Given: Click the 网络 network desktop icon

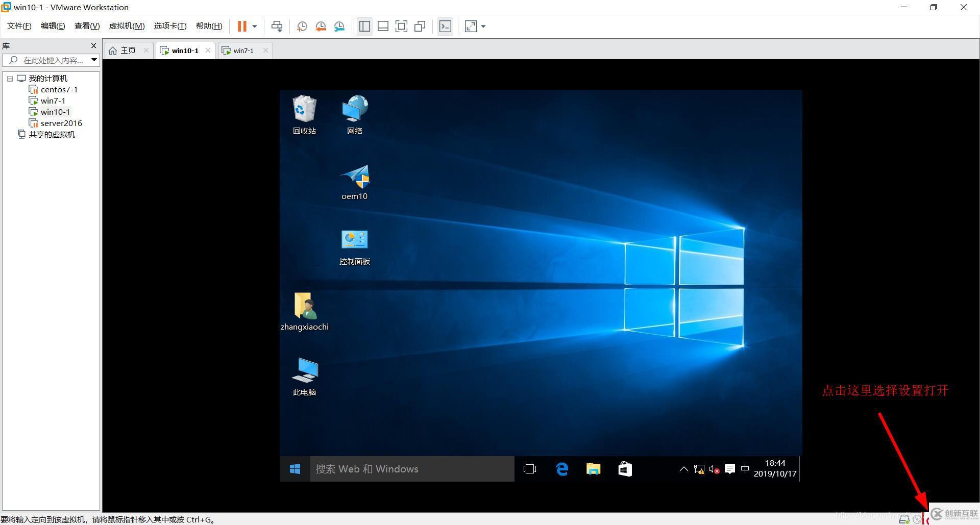Looking at the screenshot, I should [x=355, y=115].
